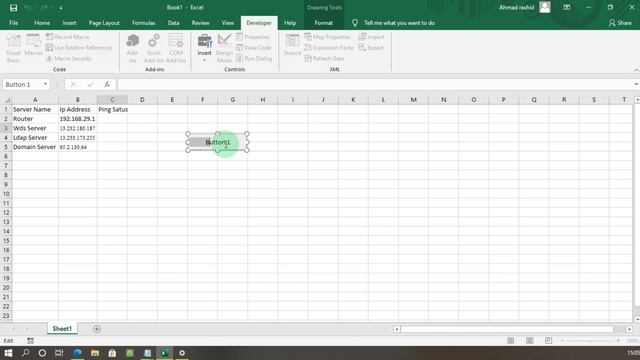Image resolution: width=640 pixels, height=360 pixels.
Task: Click Import in XML group
Action: [x=371, y=37]
